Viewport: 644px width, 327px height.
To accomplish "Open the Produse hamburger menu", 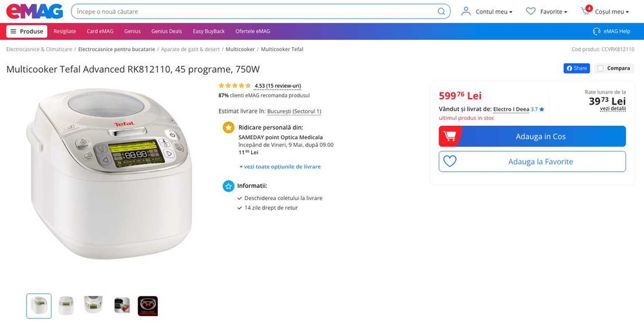I will pos(27,31).
